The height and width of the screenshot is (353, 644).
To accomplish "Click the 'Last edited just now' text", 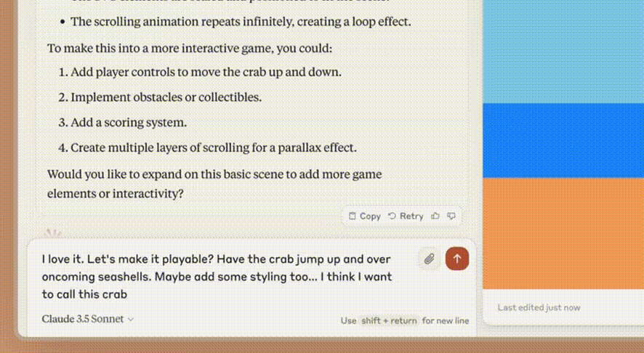I will pyautogui.click(x=539, y=307).
